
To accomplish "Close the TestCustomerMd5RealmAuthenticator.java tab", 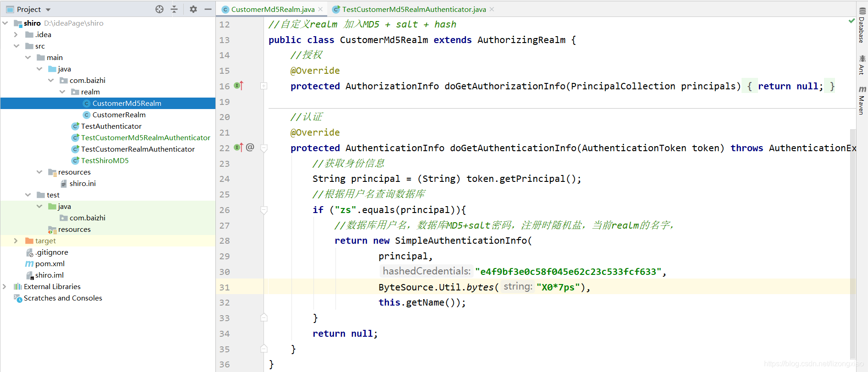I will 492,9.
